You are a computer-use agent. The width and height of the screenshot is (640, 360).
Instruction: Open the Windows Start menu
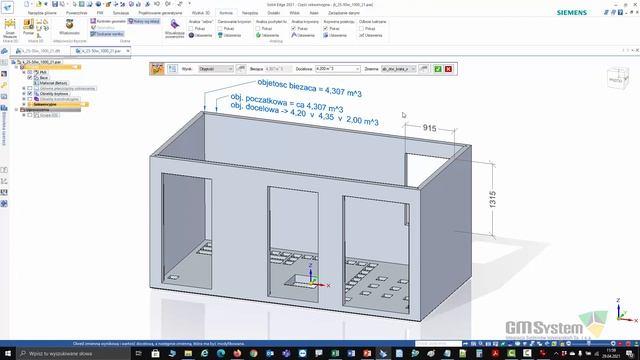(7, 353)
